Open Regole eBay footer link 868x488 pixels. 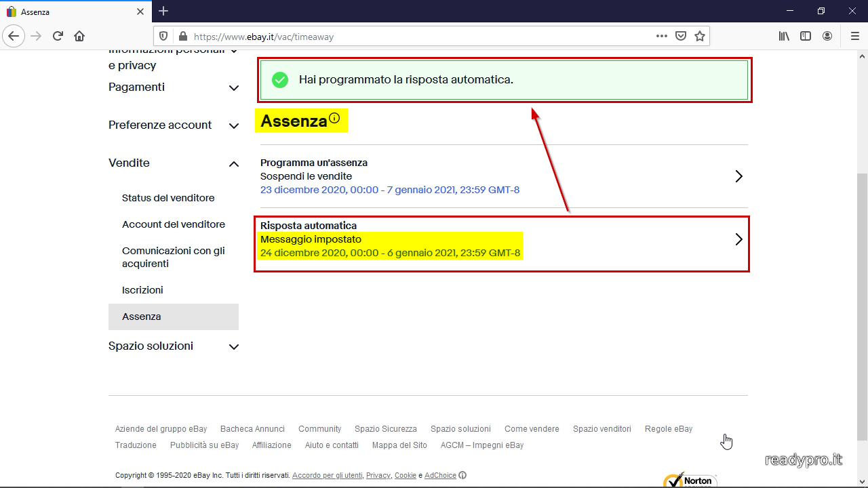[669, 429]
